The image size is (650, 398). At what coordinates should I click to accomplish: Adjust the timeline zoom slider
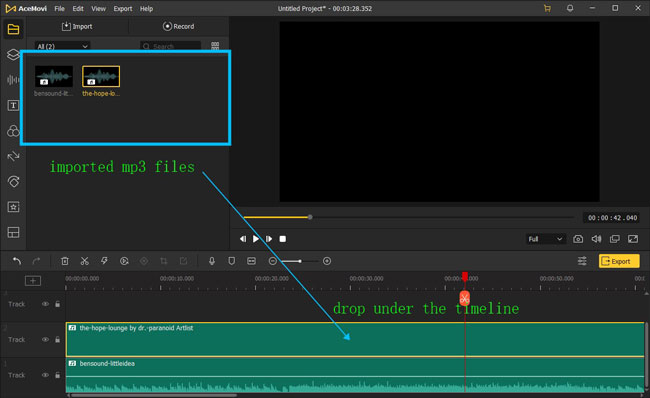(300, 261)
